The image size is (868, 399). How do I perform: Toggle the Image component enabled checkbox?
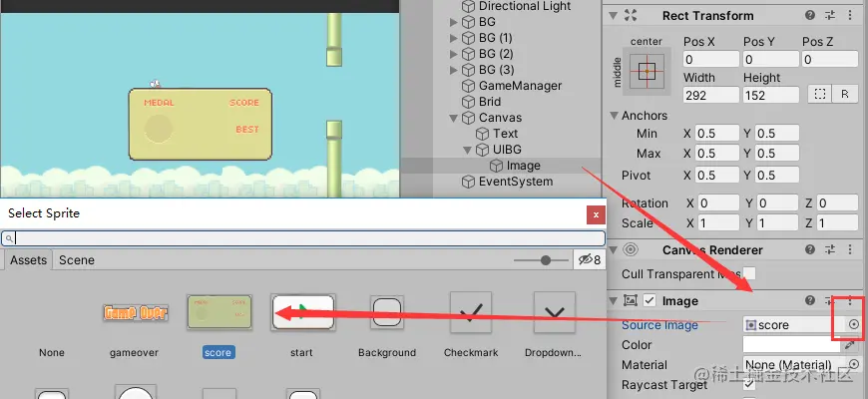pyautogui.click(x=650, y=301)
